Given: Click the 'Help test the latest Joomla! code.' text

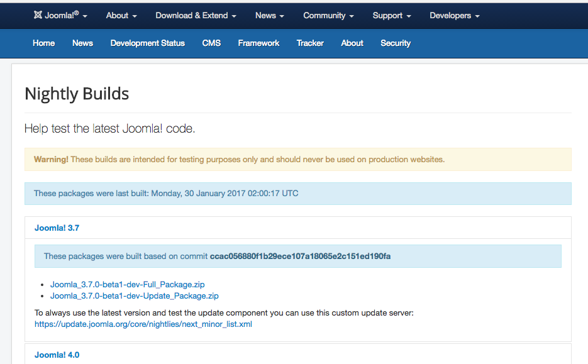Looking at the screenshot, I should tap(110, 129).
